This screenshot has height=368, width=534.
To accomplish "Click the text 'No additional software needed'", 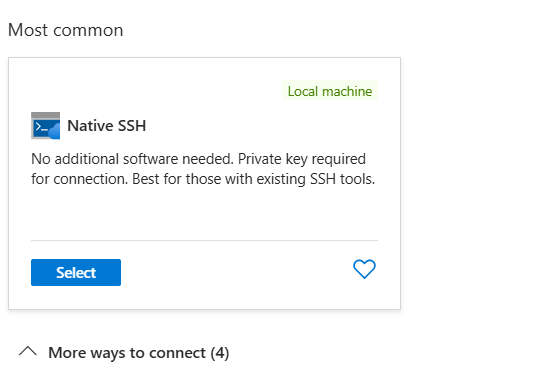I will click(132, 159).
